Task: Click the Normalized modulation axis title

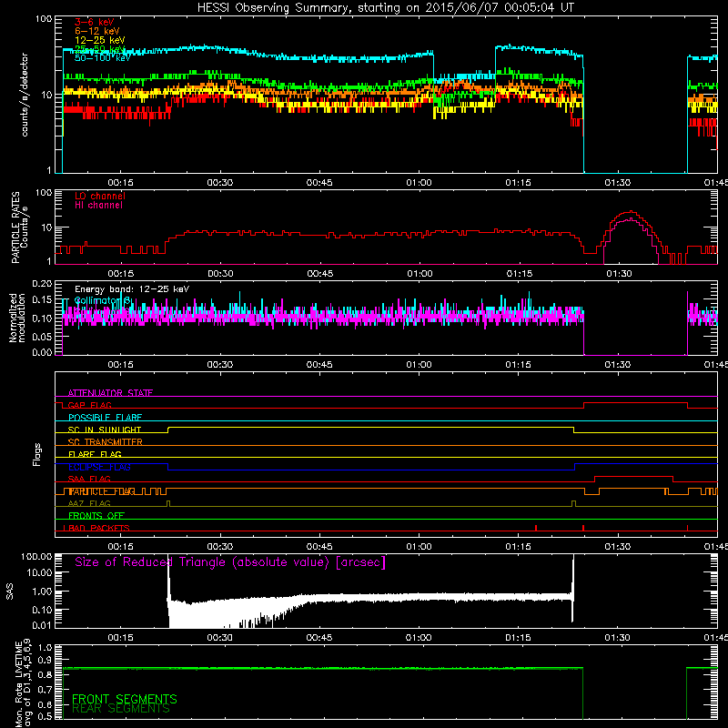Action: (17, 318)
